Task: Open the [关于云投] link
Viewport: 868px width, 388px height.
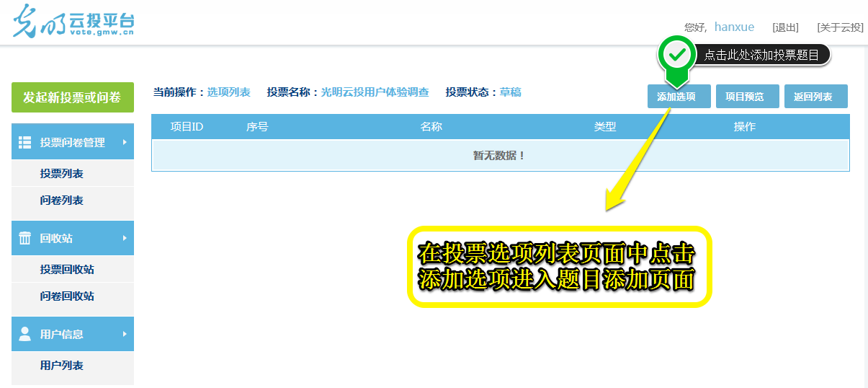Action: tap(840, 27)
